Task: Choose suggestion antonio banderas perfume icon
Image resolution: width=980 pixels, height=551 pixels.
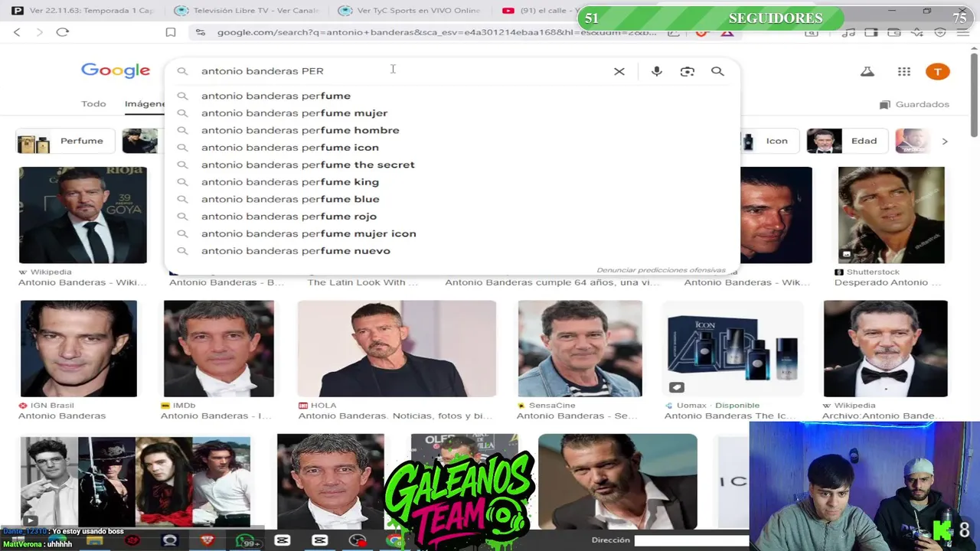Action: pos(452,148)
